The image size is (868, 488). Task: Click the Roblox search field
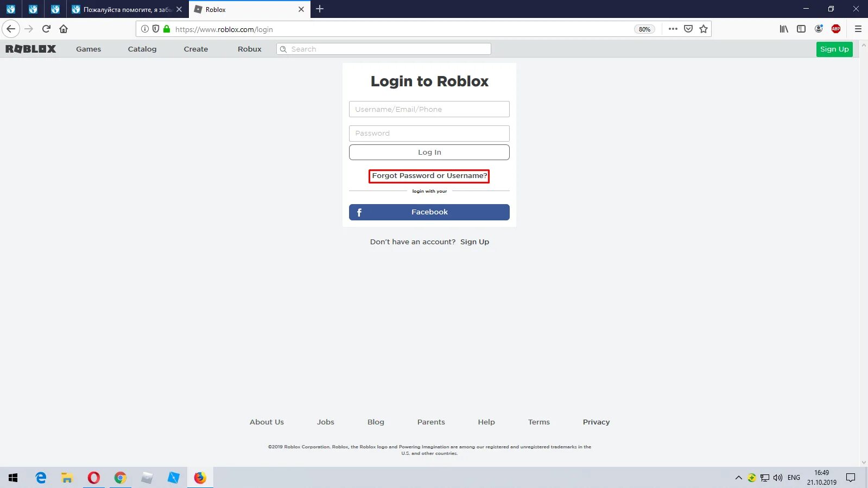384,49
